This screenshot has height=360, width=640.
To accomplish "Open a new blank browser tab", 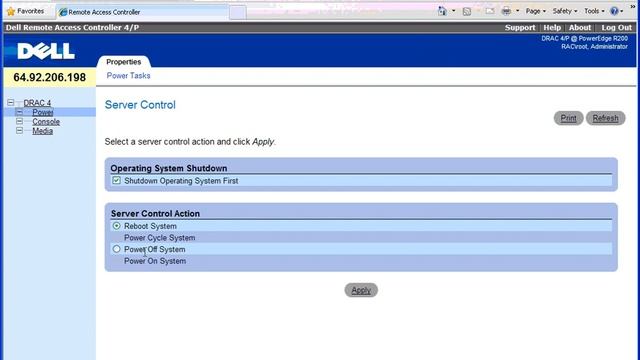I will click(x=238, y=12).
